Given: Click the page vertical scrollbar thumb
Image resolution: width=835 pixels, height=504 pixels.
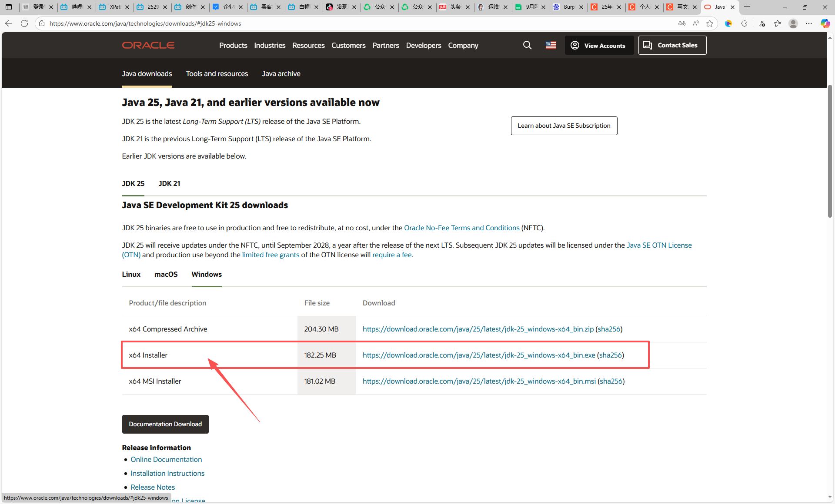Looking at the screenshot, I should (830, 152).
